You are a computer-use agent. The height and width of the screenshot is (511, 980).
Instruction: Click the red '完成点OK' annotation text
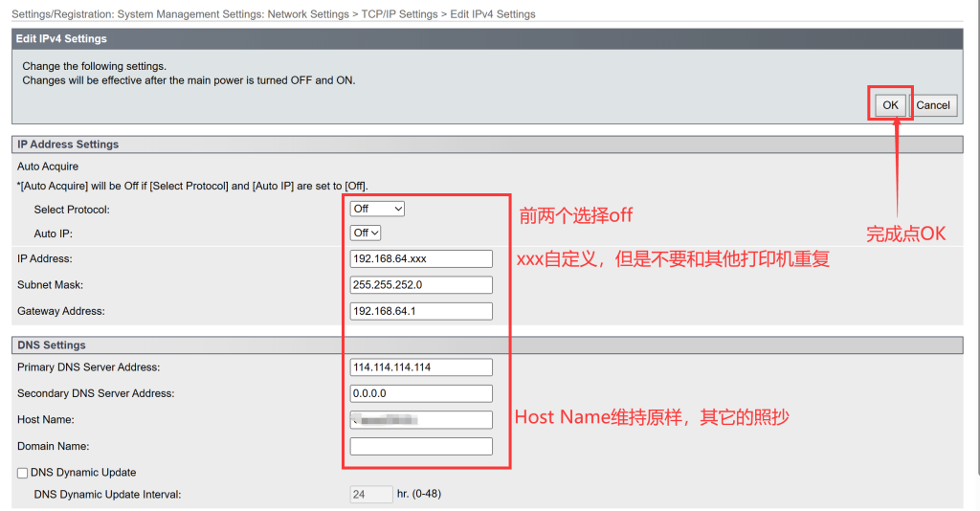905,233
